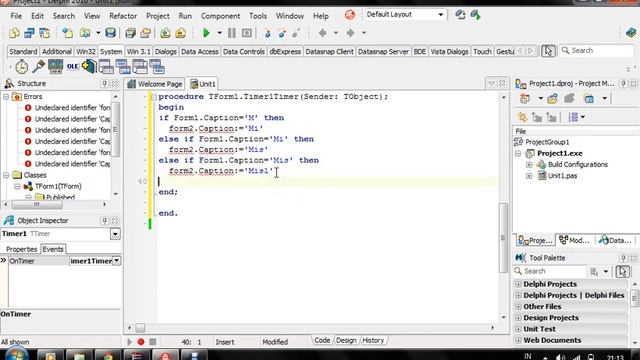Collapse the Timer1Timer procedure code fold
The width and height of the screenshot is (640, 360).
(154, 97)
